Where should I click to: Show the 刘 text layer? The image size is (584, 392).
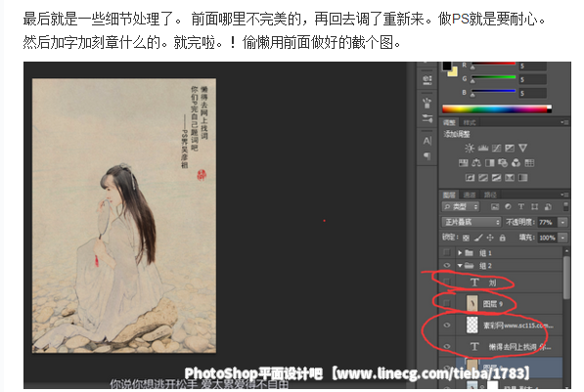pos(447,283)
